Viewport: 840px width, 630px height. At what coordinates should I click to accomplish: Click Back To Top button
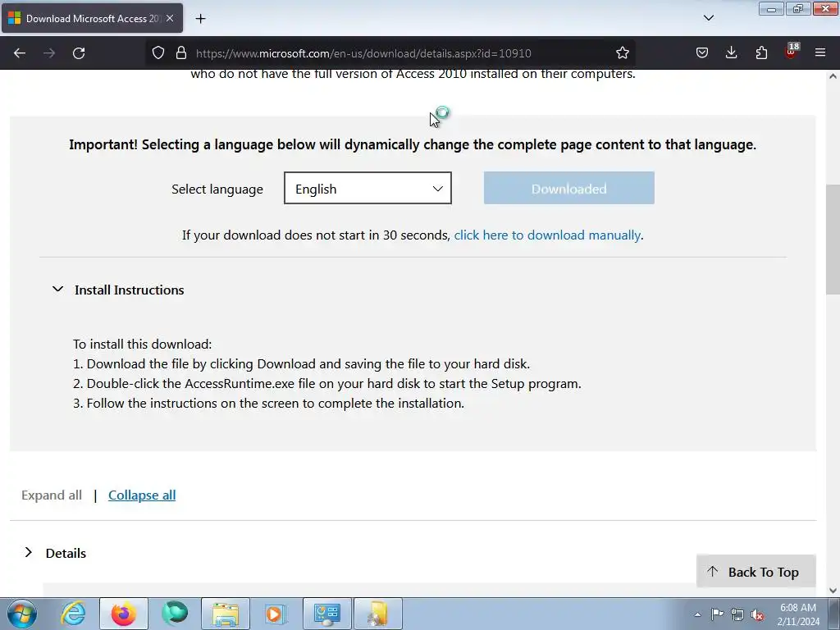[x=756, y=572]
